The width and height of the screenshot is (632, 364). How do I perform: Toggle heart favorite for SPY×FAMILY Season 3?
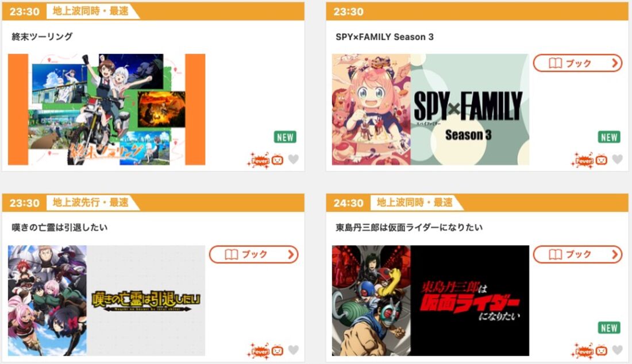coord(618,160)
